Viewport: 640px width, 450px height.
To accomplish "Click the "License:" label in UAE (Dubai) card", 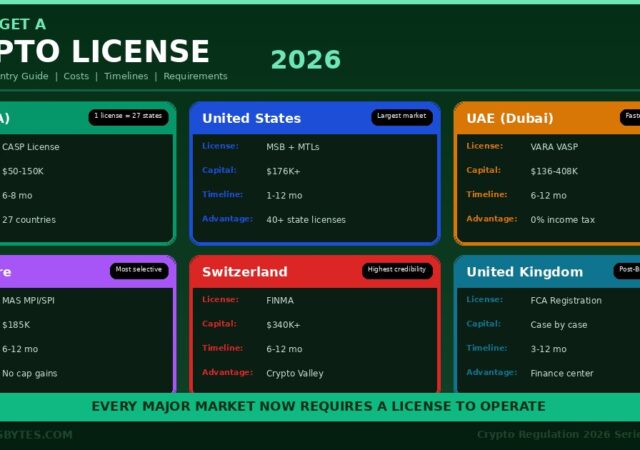I will 485,146.
